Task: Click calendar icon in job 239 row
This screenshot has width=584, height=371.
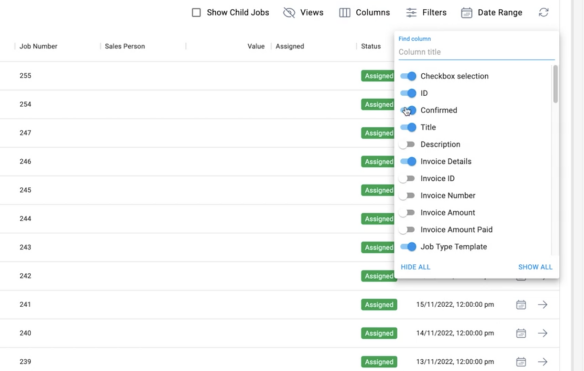Action: click(521, 362)
